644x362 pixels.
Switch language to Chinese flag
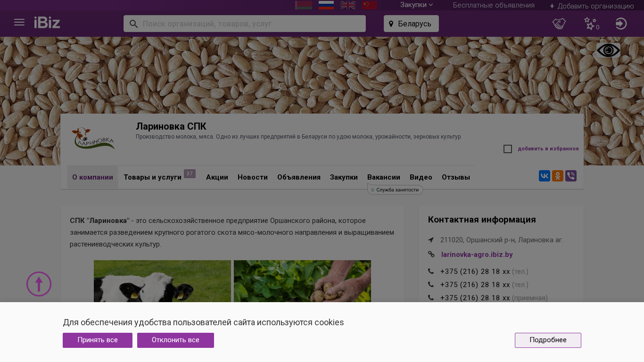pyautogui.click(x=370, y=5)
